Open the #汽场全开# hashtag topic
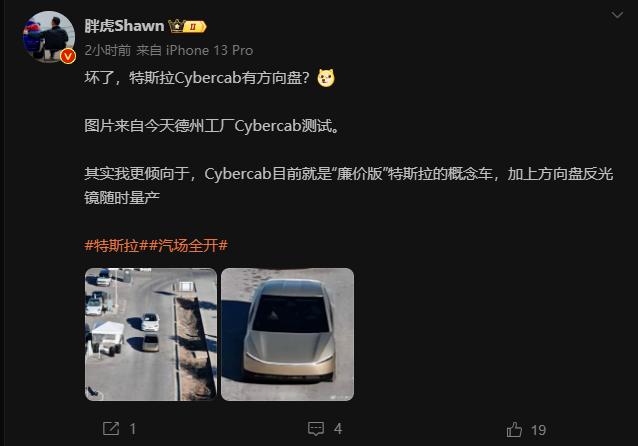The height and width of the screenshot is (446, 638). [x=188, y=245]
